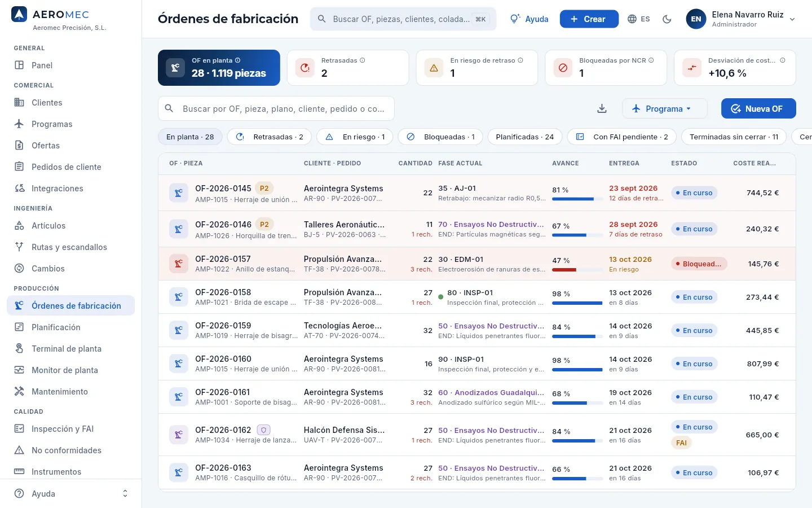Click the Nueva OF button
The height and width of the screenshot is (508, 812).
click(758, 108)
